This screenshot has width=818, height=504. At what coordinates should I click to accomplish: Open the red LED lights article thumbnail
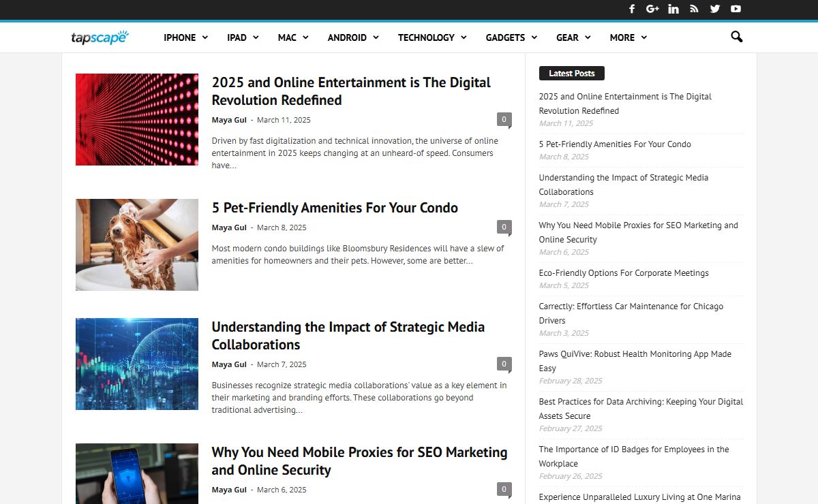[x=137, y=119]
